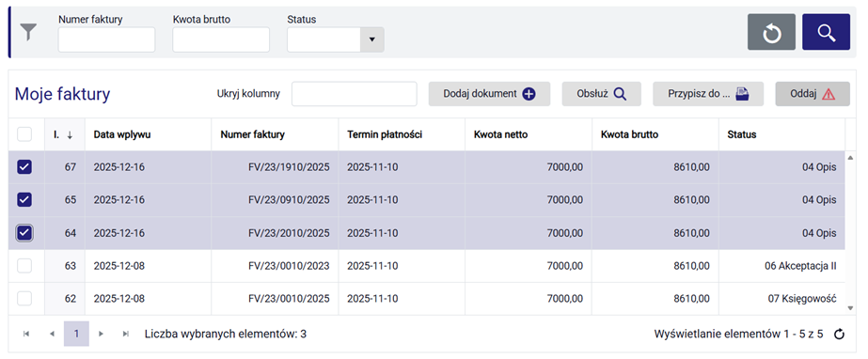Click the table scrollbar down arrow
This screenshot has width=868, height=359.
[x=850, y=307]
